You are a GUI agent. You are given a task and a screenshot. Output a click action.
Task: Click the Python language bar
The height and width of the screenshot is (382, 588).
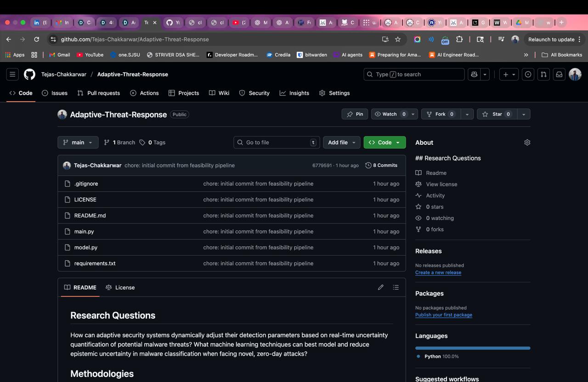coord(473,348)
